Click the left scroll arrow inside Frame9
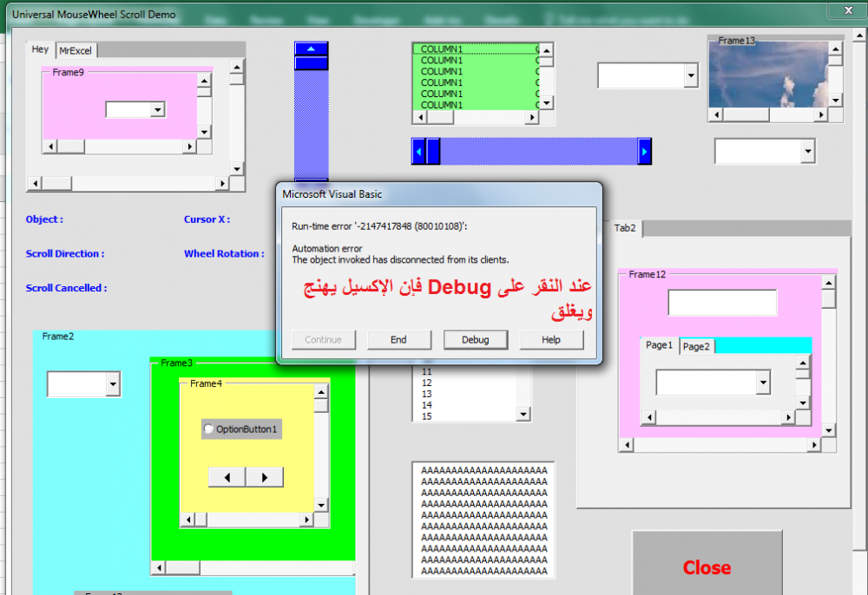 coord(50,147)
